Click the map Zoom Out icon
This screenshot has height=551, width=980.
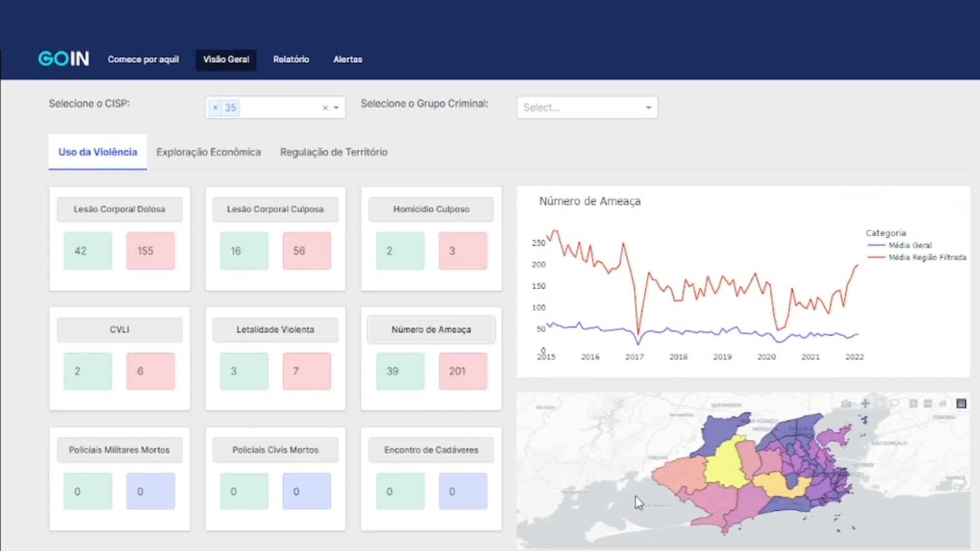tap(928, 404)
